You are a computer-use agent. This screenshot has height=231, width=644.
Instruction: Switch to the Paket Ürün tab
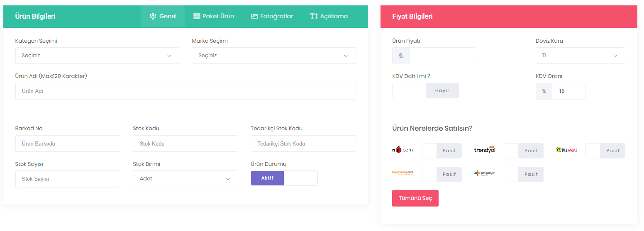(214, 17)
